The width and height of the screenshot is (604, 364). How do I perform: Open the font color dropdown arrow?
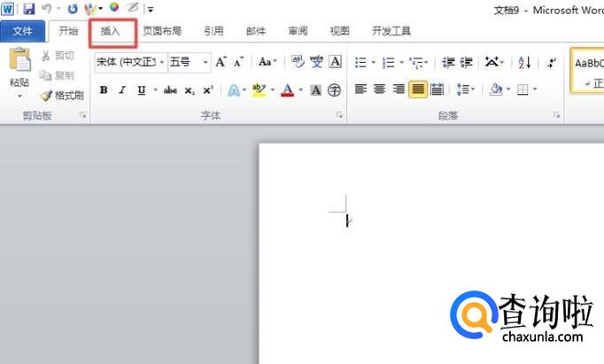[x=301, y=90]
